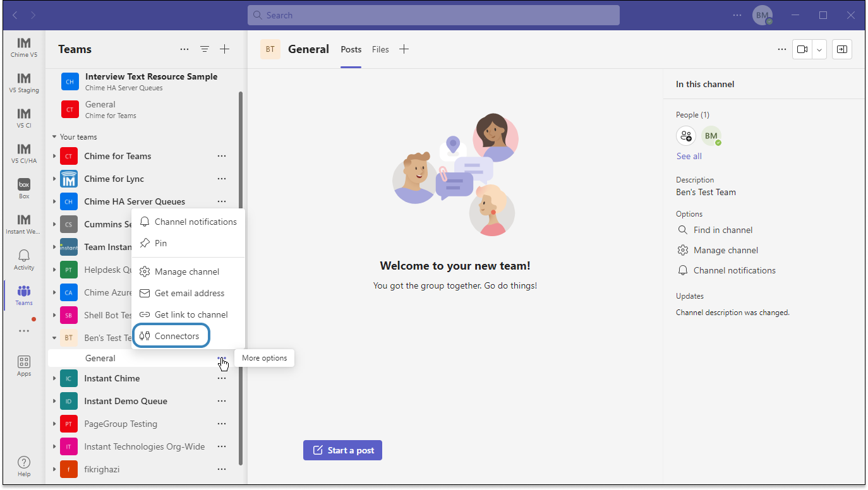Viewport: 868px width, 490px height.
Task: Click the Start a post button
Action: [342, 450]
